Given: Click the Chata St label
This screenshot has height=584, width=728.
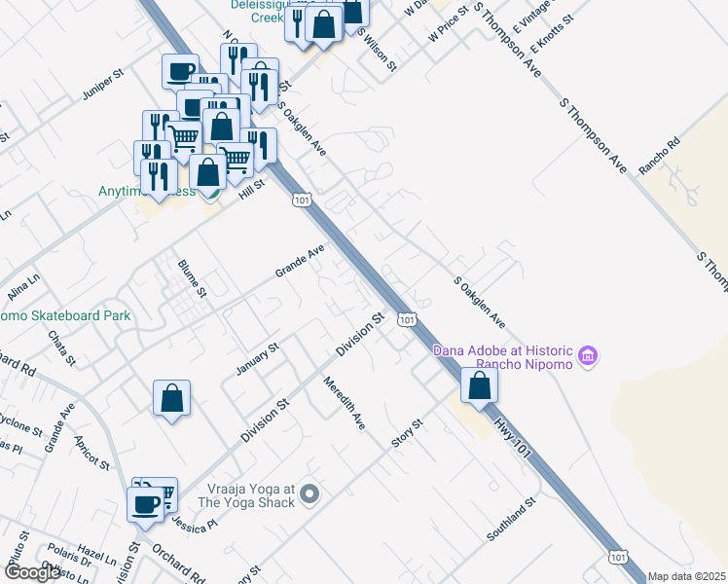Looking at the screenshot, I should point(61,348).
